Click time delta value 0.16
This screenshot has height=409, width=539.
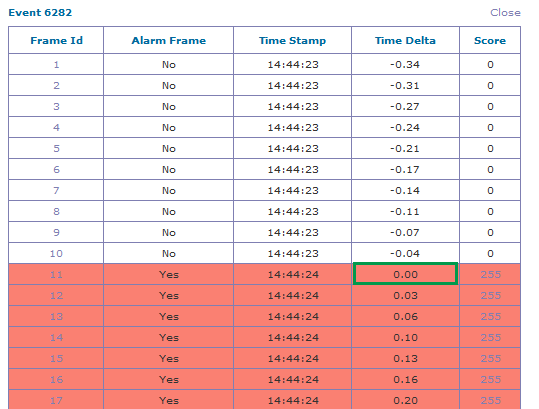pos(405,379)
